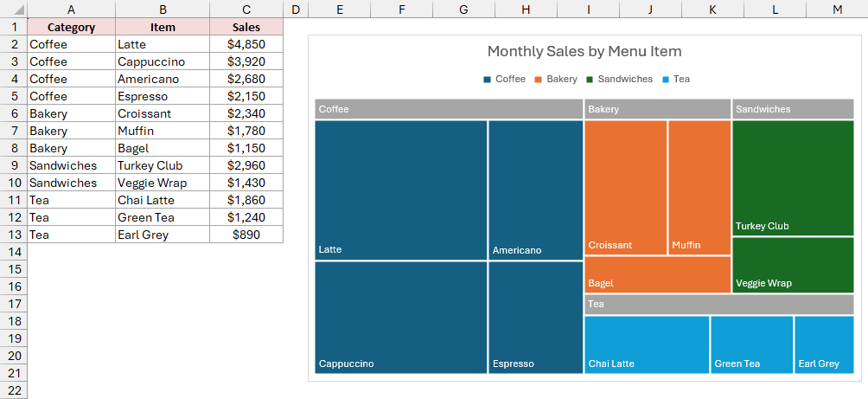868x399 pixels.
Task: Click the $2,680 sales cell
Action: [x=246, y=79]
